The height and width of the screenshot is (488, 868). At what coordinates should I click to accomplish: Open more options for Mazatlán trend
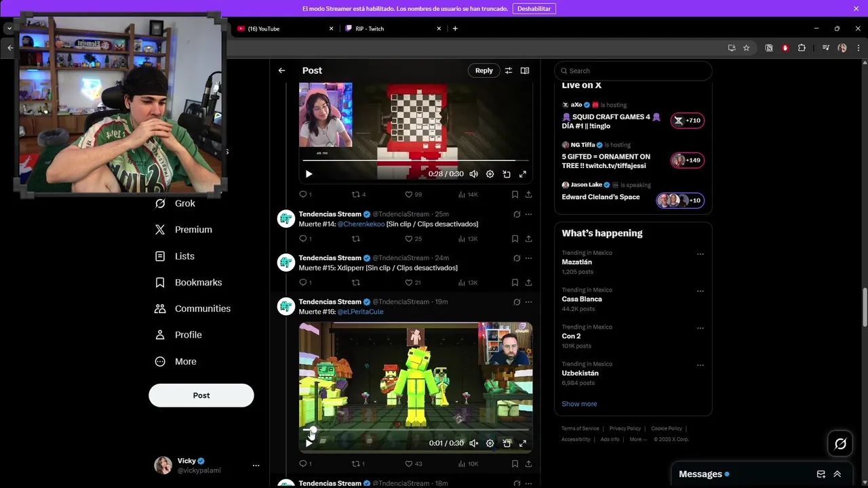point(701,254)
